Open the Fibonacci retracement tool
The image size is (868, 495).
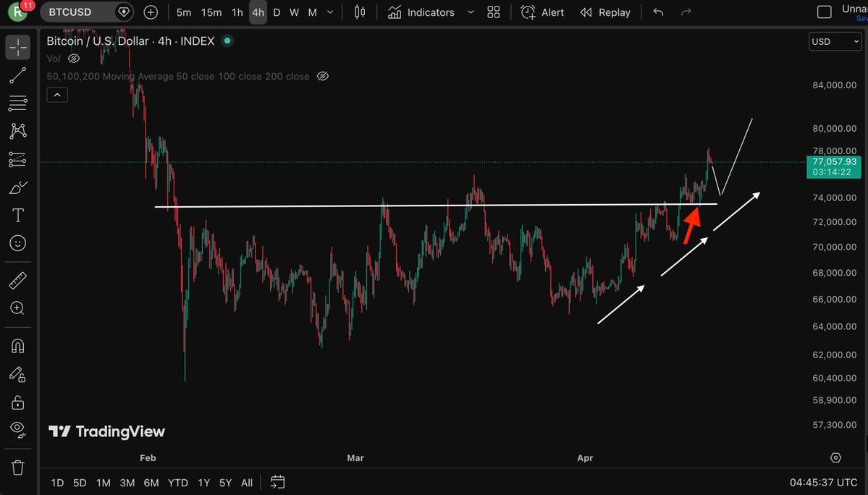pyautogui.click(x=18, y=103)
